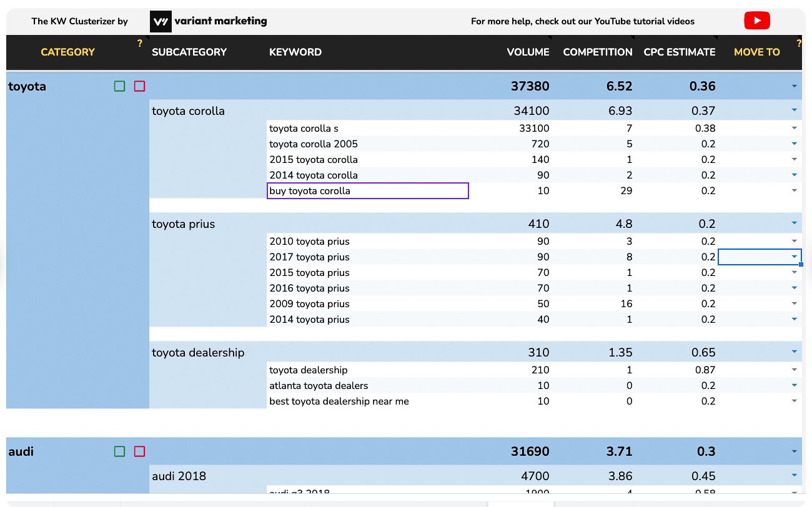Click the VOLUME column header
The image size is (812, 507).
click(528, 52)
